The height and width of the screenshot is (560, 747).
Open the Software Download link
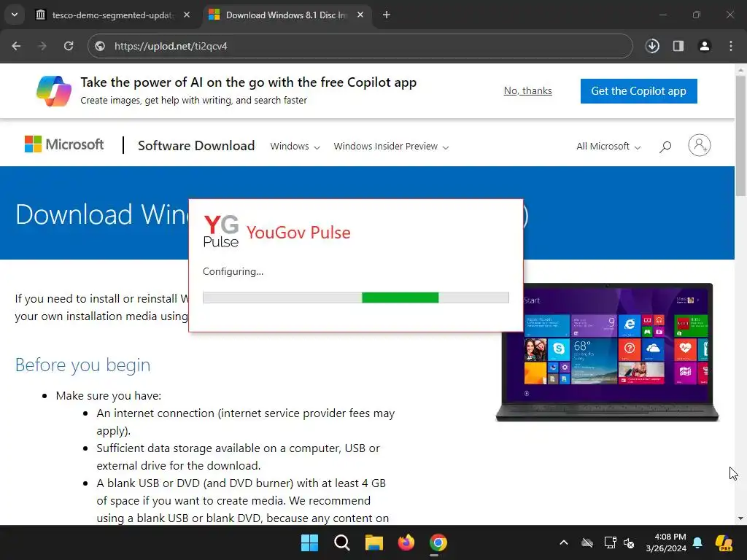(196, 146)
